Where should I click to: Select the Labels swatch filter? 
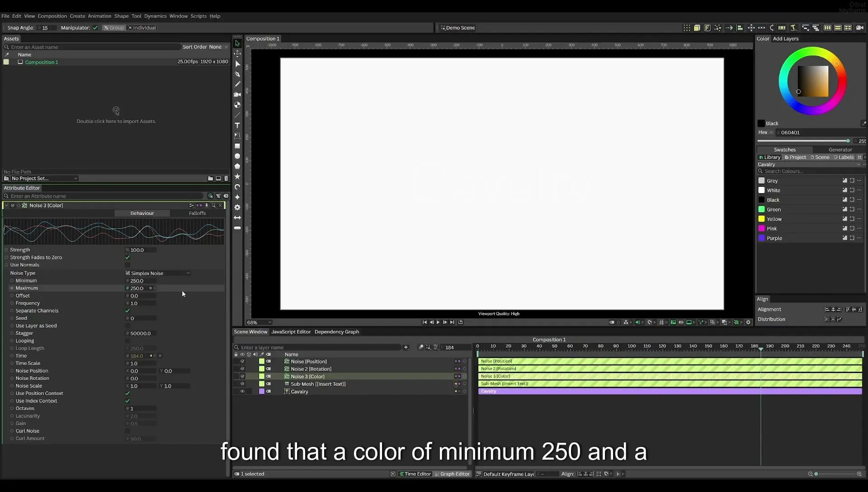pyautogui.click(x=844, y=157)
